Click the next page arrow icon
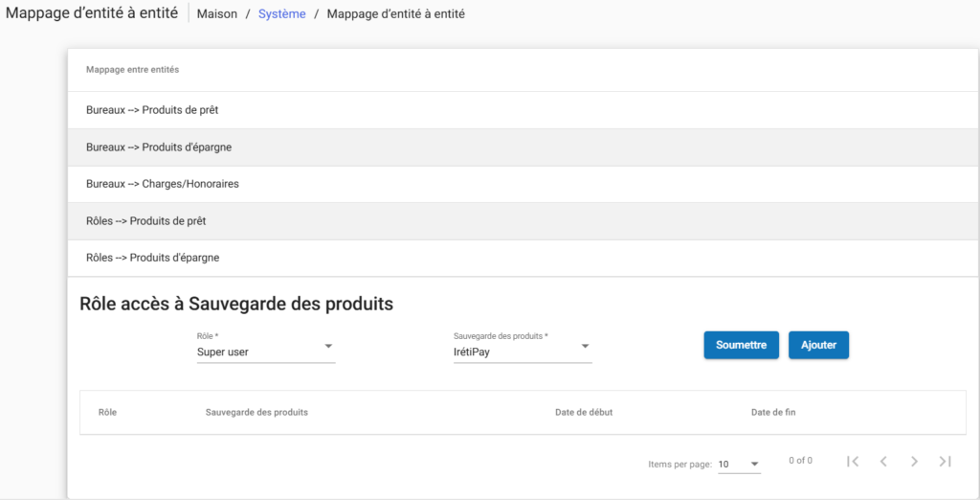The image size is (980, 500). point(914,462)
